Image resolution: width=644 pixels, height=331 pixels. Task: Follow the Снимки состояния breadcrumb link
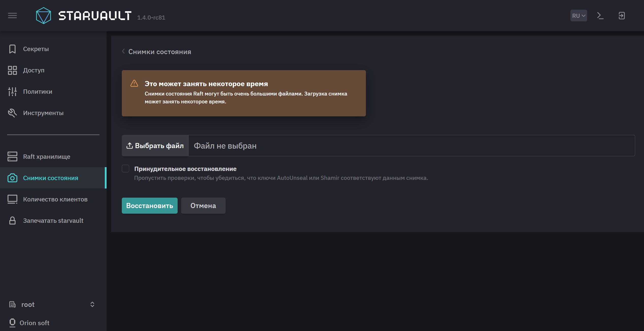point(160,52)
